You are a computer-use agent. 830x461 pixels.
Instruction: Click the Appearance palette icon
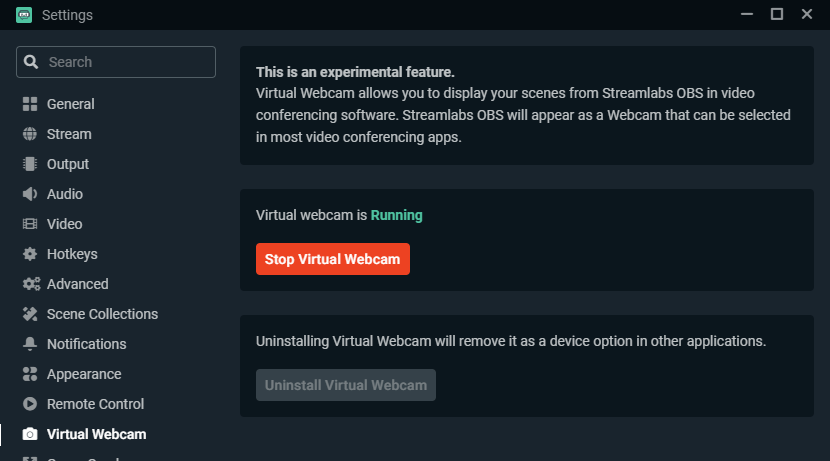(x=30, y=374)
